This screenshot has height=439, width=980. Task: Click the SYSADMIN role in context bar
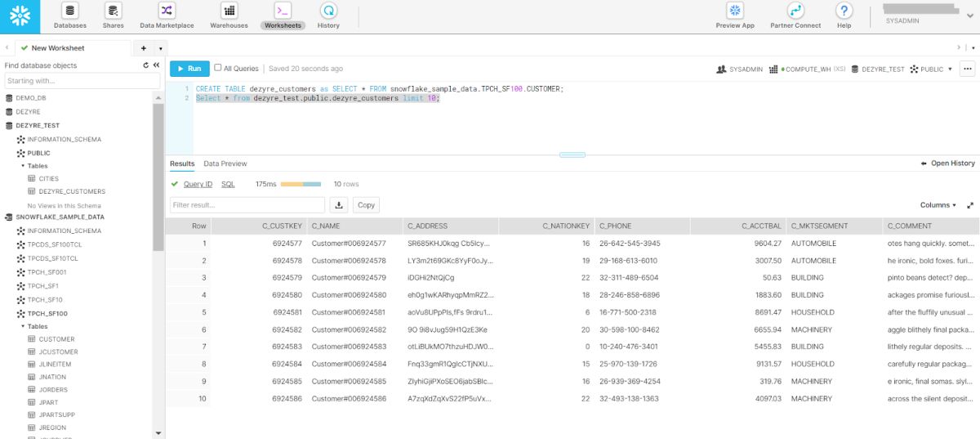[x=740, y=69]
